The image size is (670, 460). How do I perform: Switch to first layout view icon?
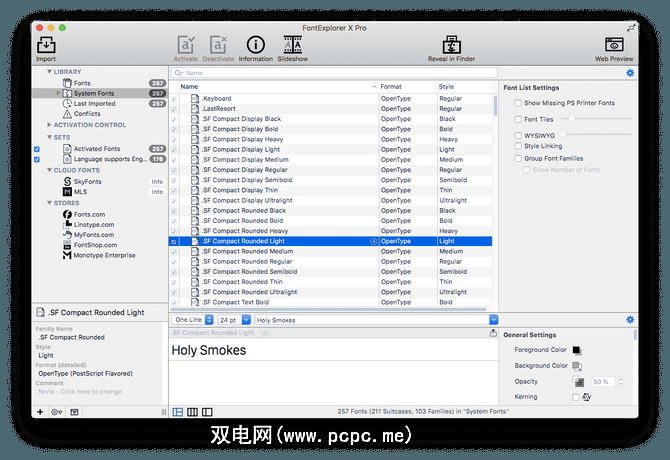coord(178,412)
